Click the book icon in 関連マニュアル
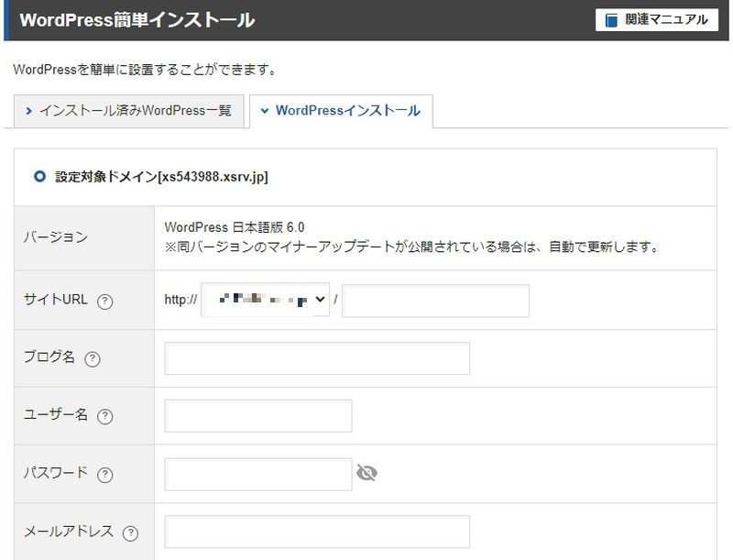733x560 pixels. click(611, 20)
